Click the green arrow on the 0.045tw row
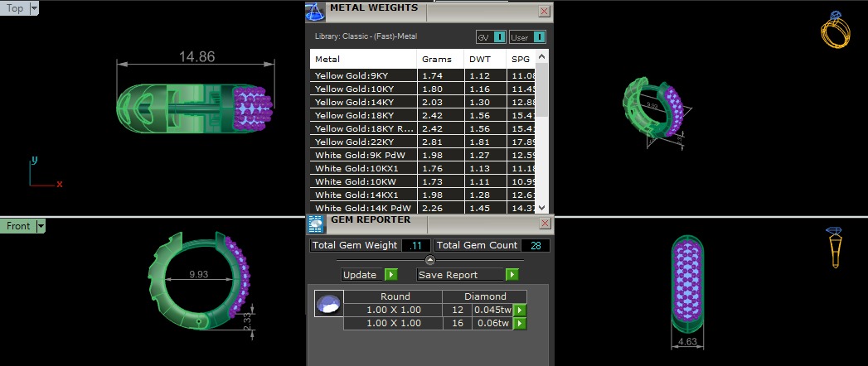 click(x=519, y=311)
